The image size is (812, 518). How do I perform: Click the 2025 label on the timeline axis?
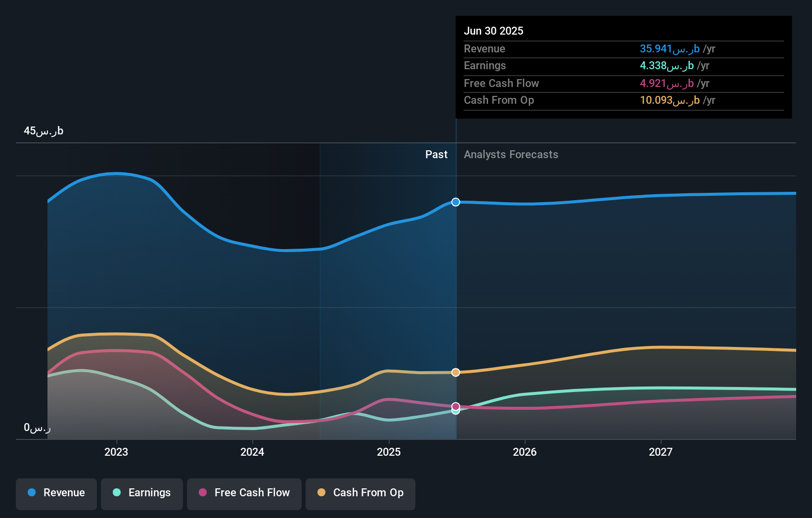pyautogui.click(x=389, y=451)
